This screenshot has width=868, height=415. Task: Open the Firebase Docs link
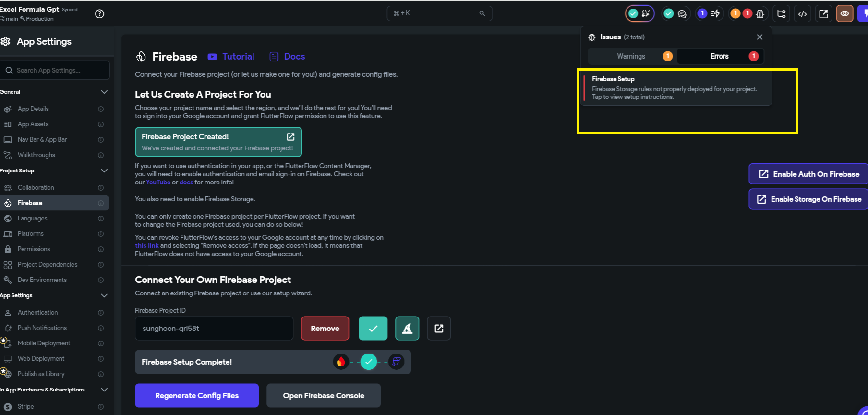pyautogui.click(x=287, y=57)
